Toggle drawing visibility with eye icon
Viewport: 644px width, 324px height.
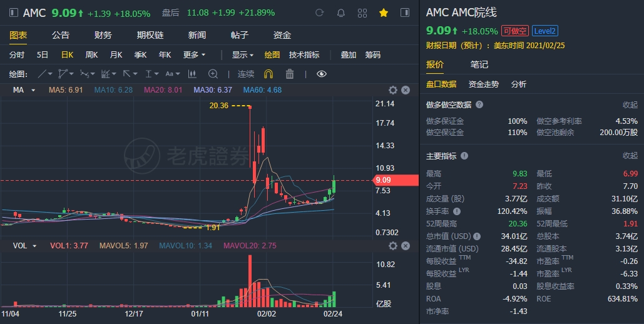[322, 74]
